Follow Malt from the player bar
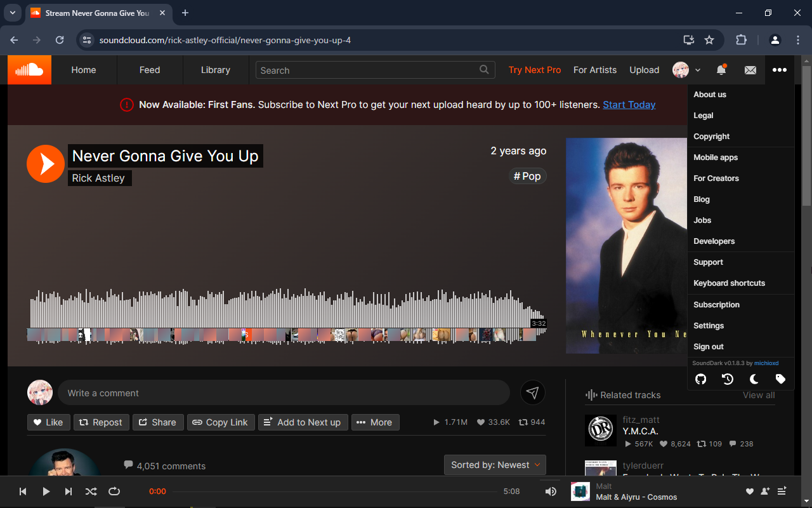The height and width of the screenshot is (508, 812). pyautogui.click(x=765, y=491)
